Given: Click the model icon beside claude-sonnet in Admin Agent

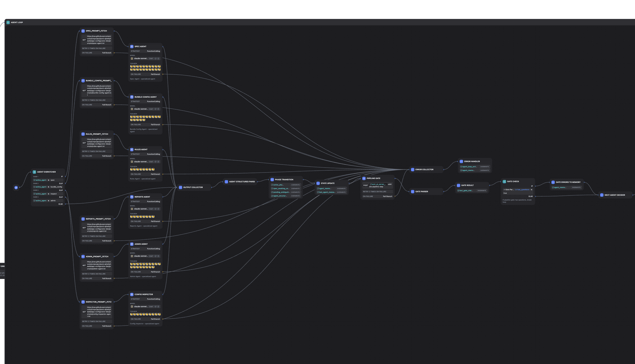Looking at the screenshot, I should point(132,256).
